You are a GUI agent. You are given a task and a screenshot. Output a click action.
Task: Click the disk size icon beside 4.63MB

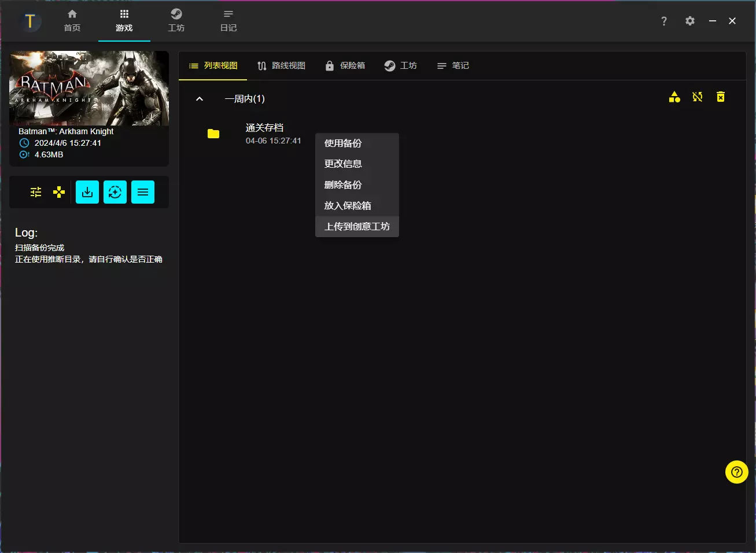coord(24,154)
